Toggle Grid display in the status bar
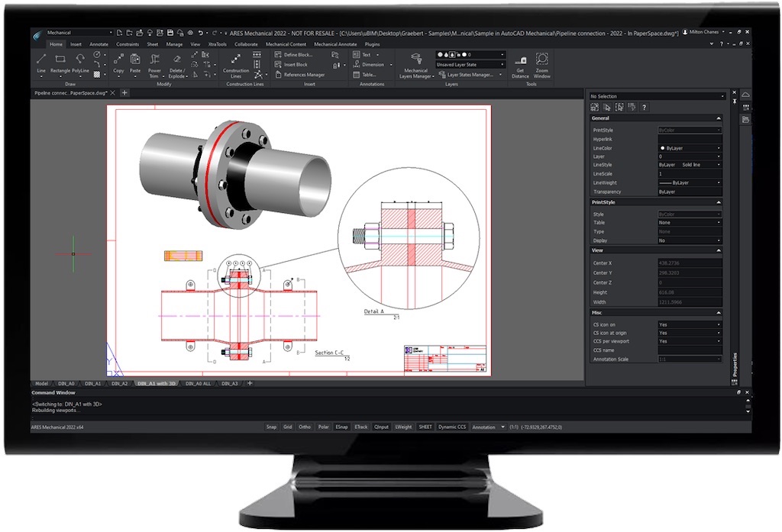Screen dimensions: 782x532 (288, 427)
